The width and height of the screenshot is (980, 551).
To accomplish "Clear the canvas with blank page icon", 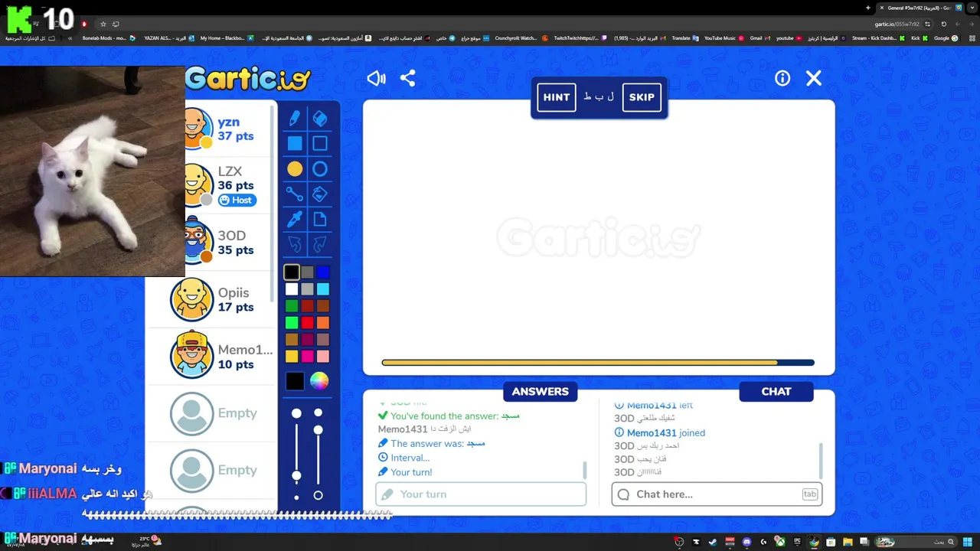I will (320, 220).
